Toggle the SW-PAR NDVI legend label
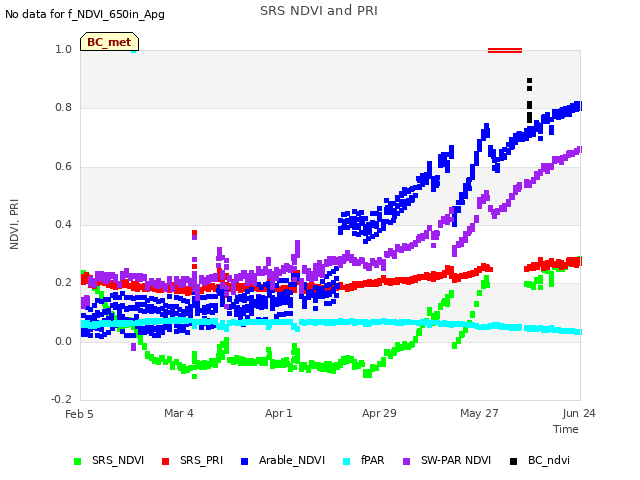This screenshot has width=640, height=480. [x=456, y=460]
